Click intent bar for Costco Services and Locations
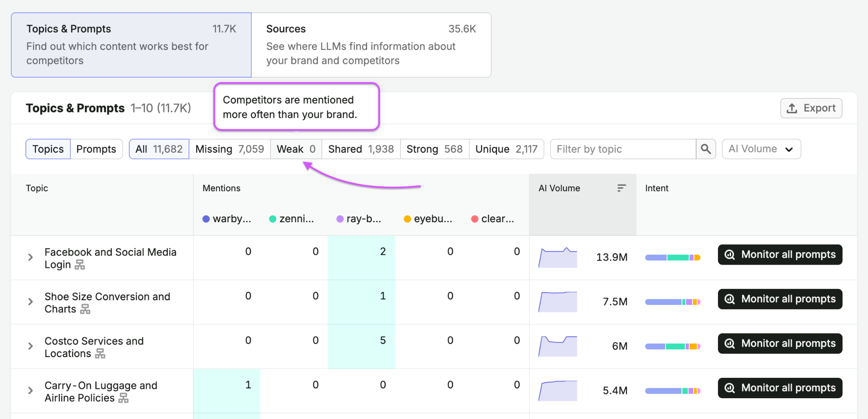Screen dimensions: 868x419 click(673, 346)
